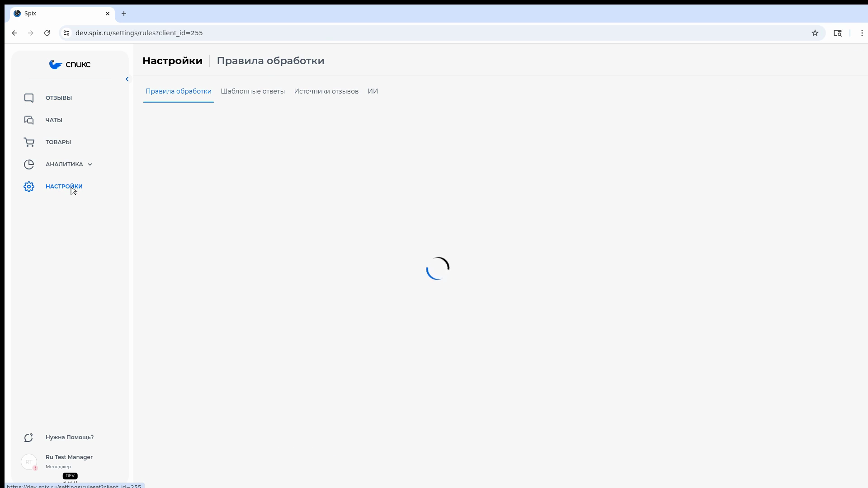Click the tab search icon in the toolbar
868x488 pixels.
tap(838, 33)
